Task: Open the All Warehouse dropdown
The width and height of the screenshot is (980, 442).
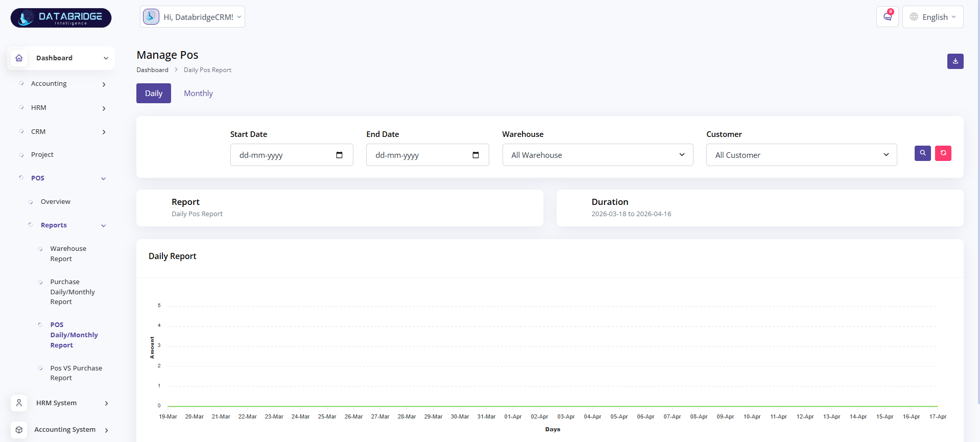Action: tap(597, 155)
